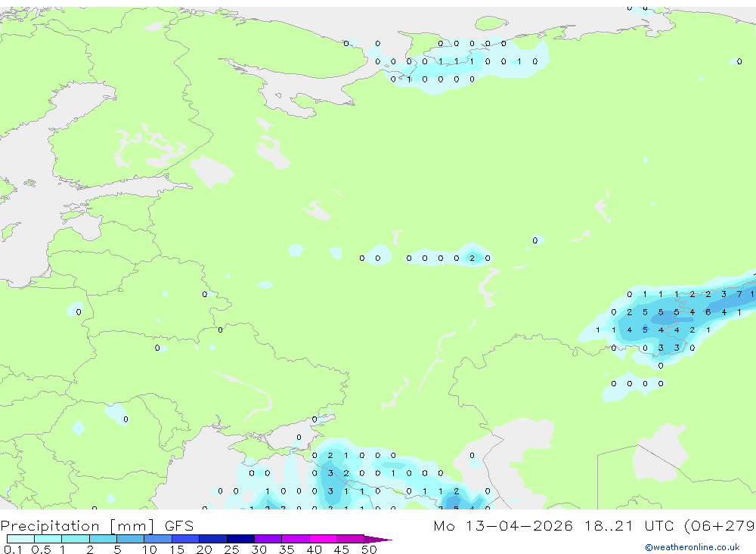The image size is (756, 554).
Task: Click the 45 to 50 mm legend swatch
Action: click(x=351, y=539)
